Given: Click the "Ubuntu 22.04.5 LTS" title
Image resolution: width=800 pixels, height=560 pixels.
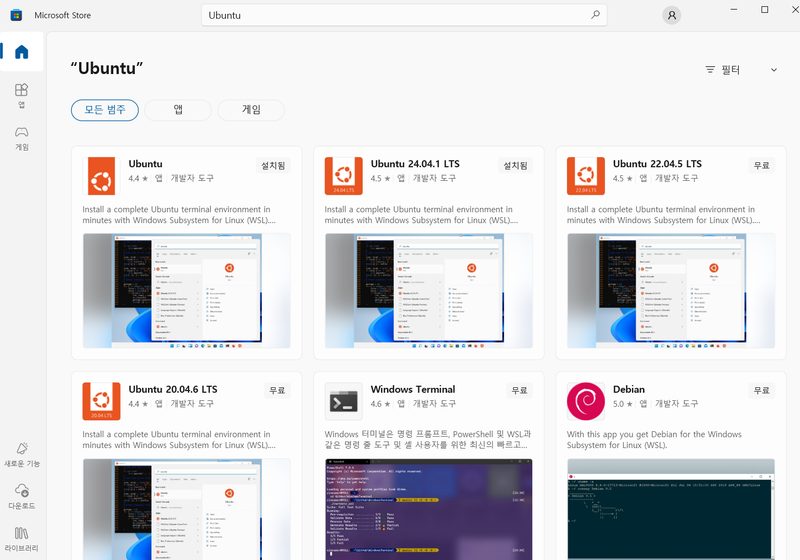Looking at the screenshot, I should (x=657, y=164).
